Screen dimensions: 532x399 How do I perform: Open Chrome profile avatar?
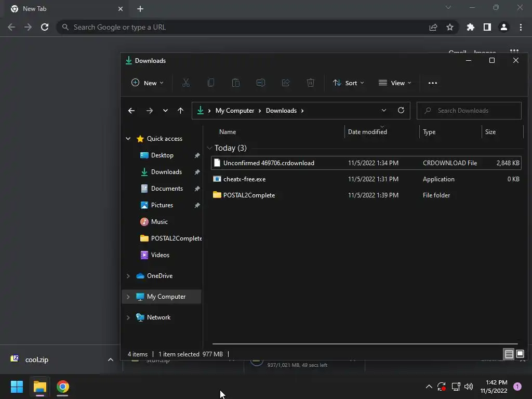click(504, 27)
